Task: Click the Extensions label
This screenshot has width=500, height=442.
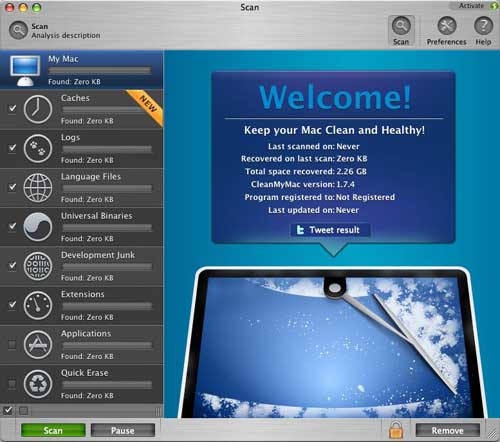Action: pyautogui.click(x=83, y=294)
